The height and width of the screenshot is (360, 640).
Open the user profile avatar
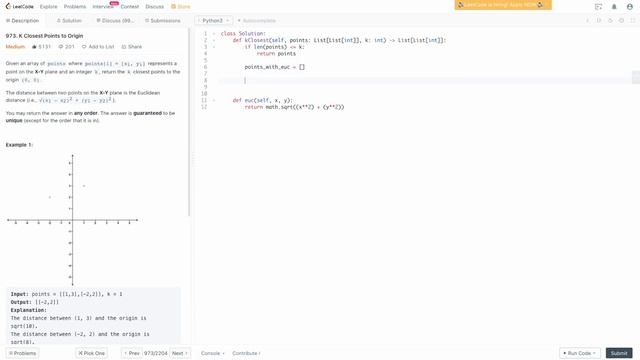coord(629,7)
